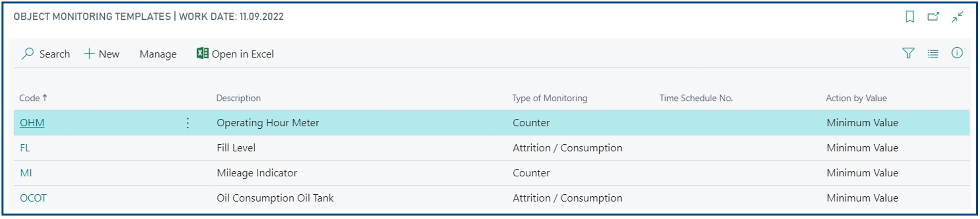980x219 pixels.
Task: Click the Description column header
Action: click(238, 98)
